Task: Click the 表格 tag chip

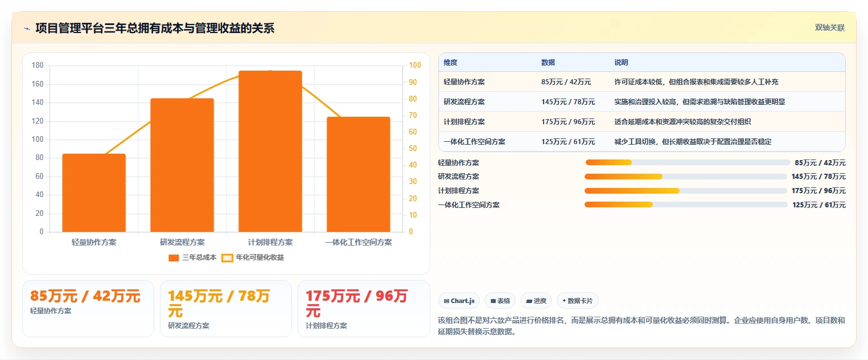Action: [500, 301]
